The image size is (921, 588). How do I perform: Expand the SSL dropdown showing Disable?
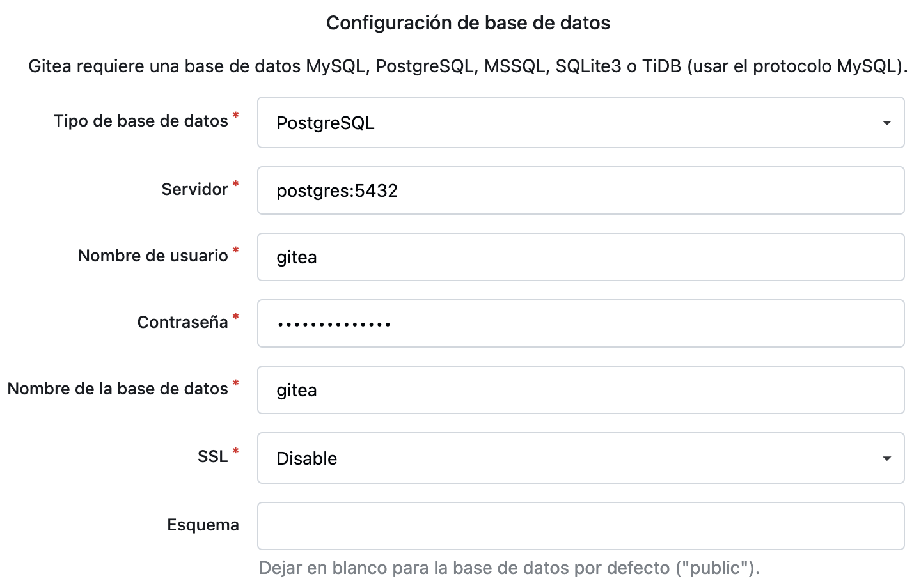[579, 458]
